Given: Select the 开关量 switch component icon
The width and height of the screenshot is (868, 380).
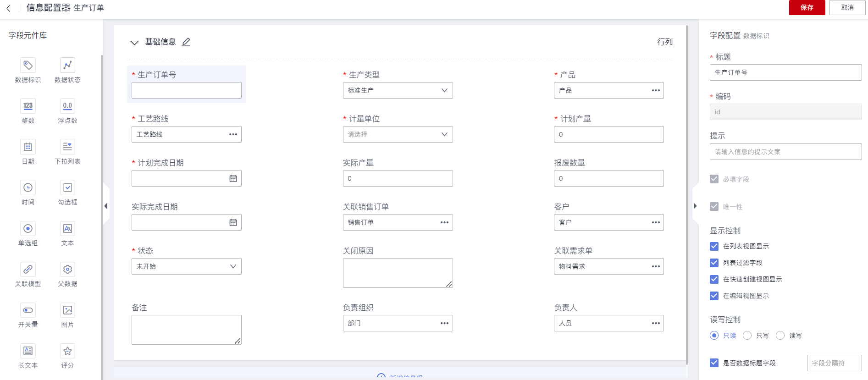Looking at the screenshot, I should tap(28, 310).
